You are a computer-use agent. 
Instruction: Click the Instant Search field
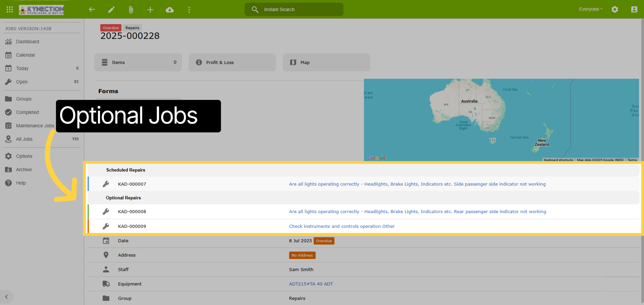click(294, 9)
